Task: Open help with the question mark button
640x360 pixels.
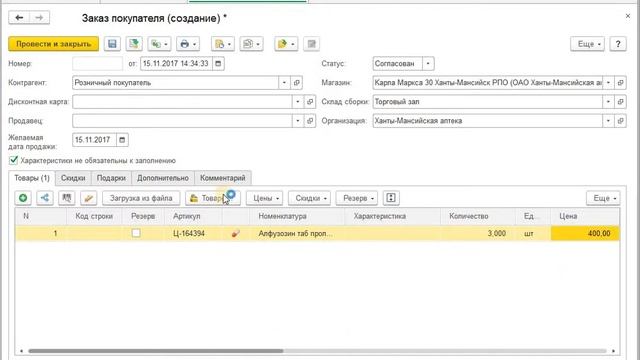Action: pyautogui.click(x=618, y=44)
